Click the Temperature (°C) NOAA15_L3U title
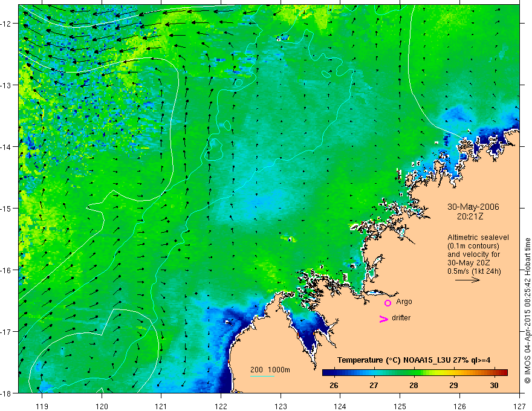The width and height of the screenshot is (532, 411). tap(414, 360)
